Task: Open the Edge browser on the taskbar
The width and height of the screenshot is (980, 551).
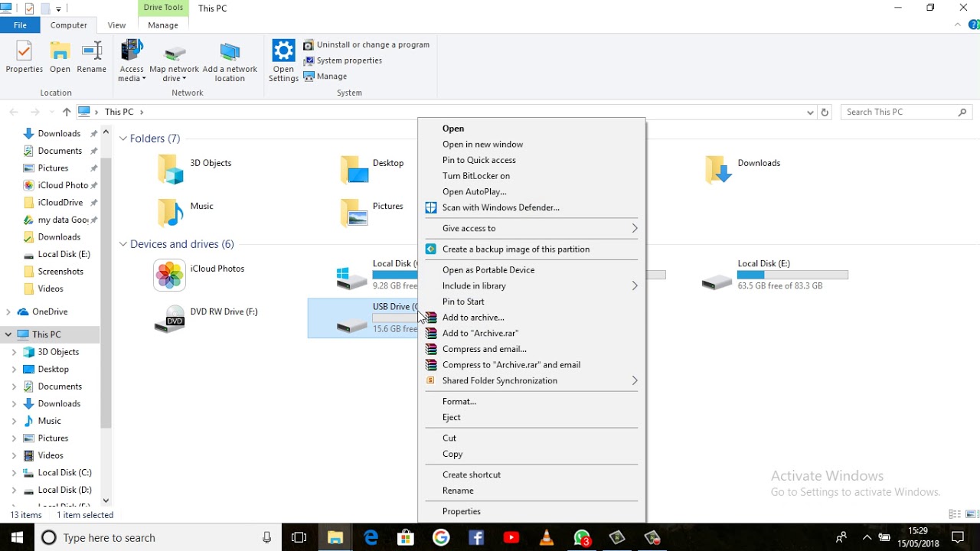Action: point(371,538)
